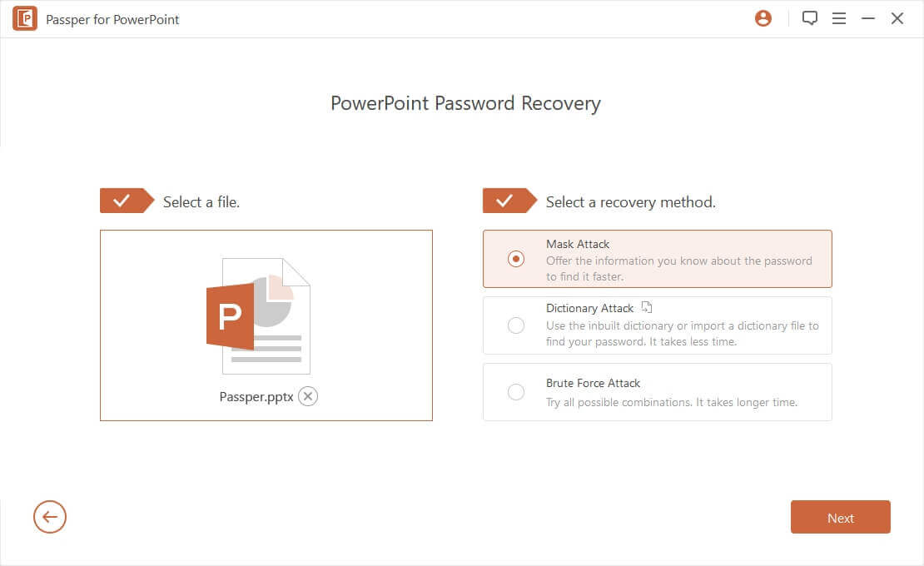
Task: Select the Brute Force Attack radio button
Action: point(515,392)
